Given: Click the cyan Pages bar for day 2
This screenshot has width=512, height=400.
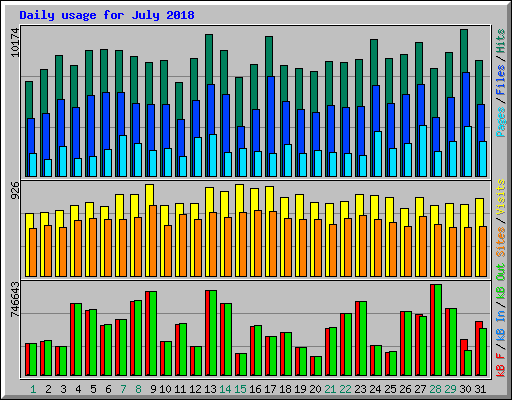Looking at the screenshot, I should 48,168.
